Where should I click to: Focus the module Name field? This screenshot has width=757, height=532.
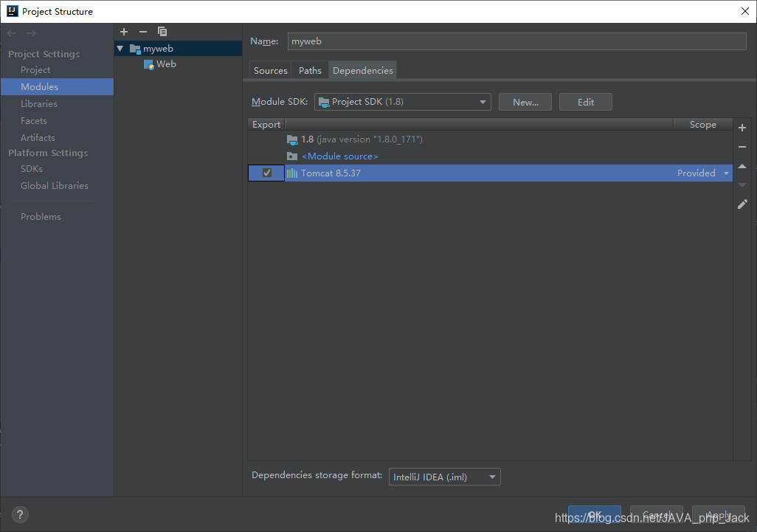[517, 41]
